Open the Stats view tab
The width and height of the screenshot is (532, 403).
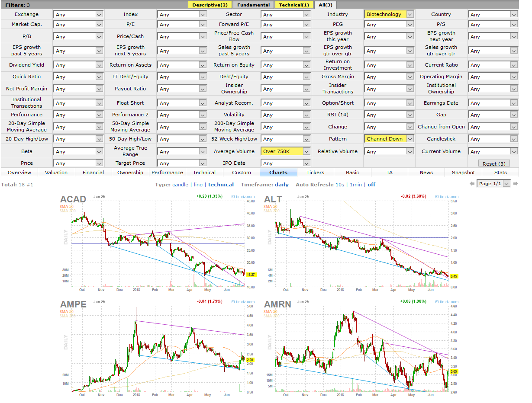pyautogui.click(x=500, y=173)
